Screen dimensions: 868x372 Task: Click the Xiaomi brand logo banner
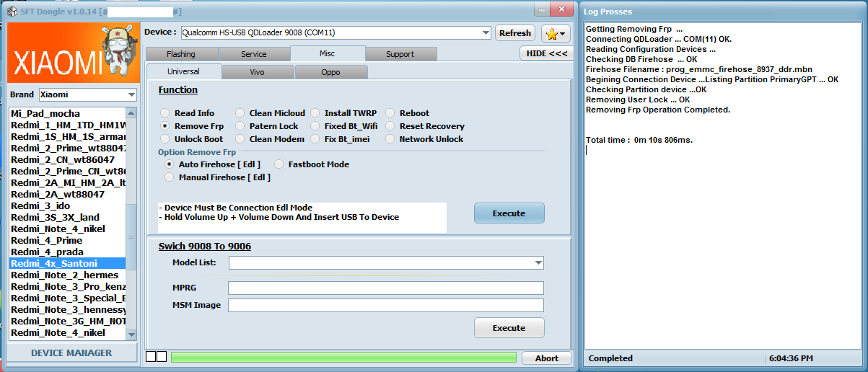pyautogui.click(x=72, y=53)
